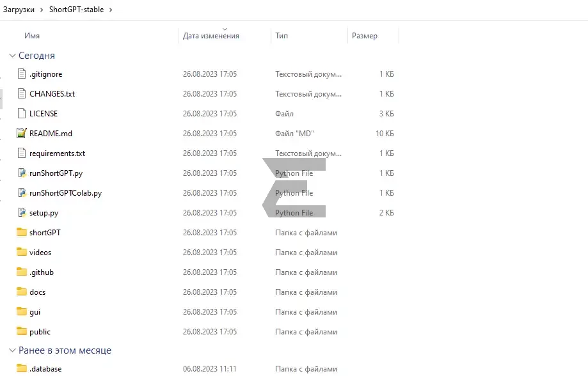This screenshot has width=588, height=376.
Task: Click the Сегодня group heading
Action: pos(36,56)
